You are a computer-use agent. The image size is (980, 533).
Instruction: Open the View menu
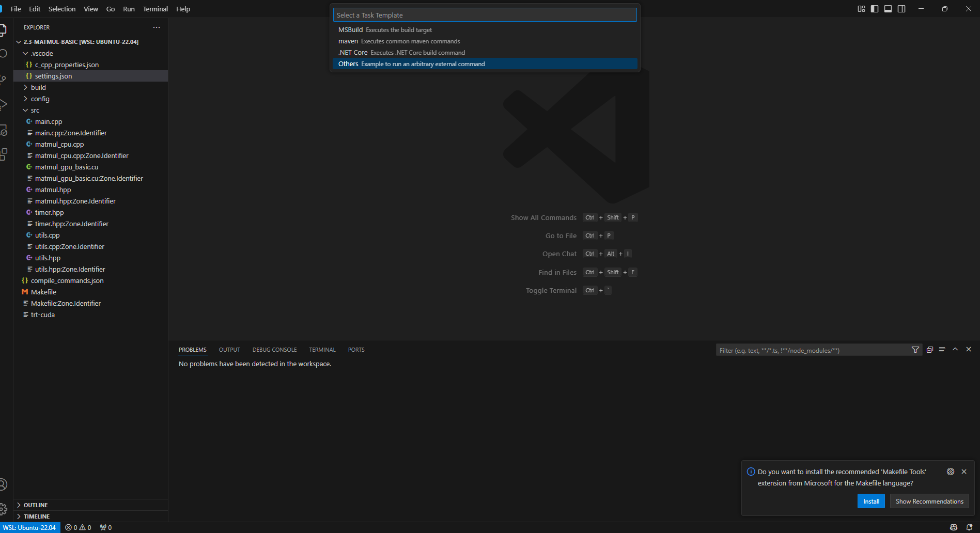pos(91,9)
